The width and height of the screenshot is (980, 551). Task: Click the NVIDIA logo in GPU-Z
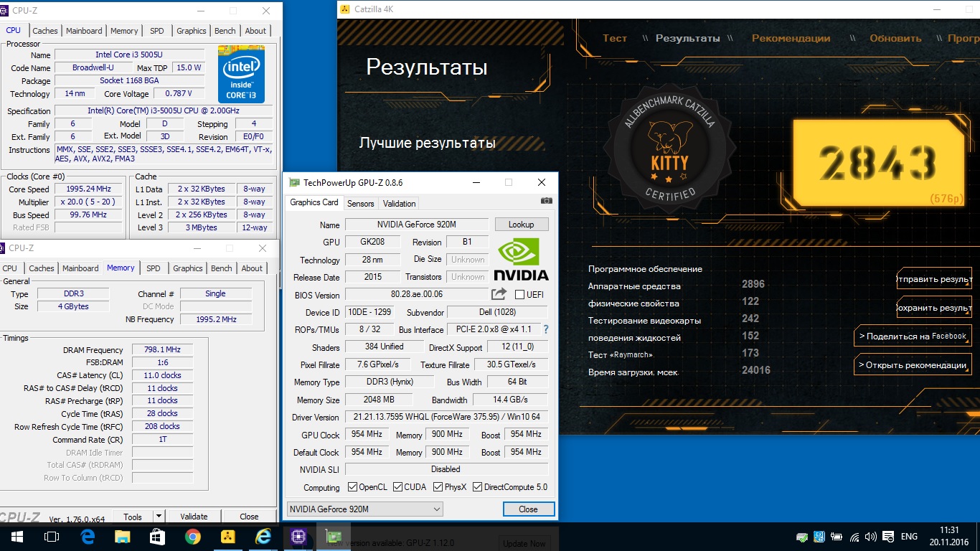522,260
